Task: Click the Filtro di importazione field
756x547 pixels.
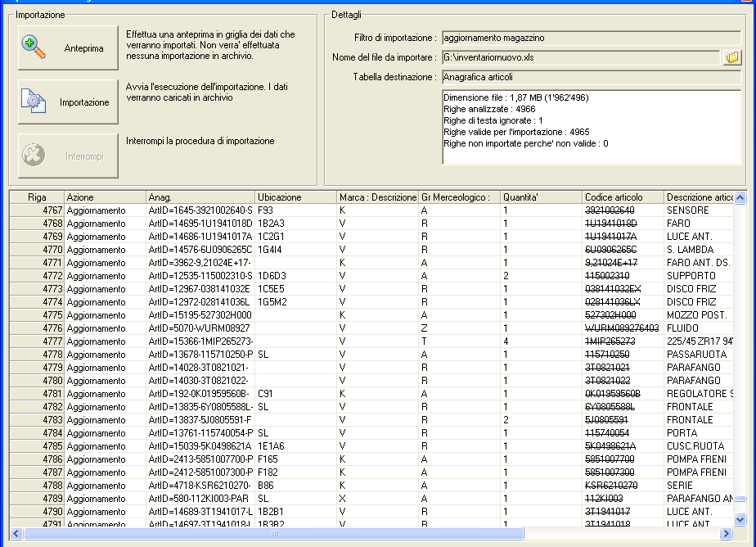Action: click(591, 38)
